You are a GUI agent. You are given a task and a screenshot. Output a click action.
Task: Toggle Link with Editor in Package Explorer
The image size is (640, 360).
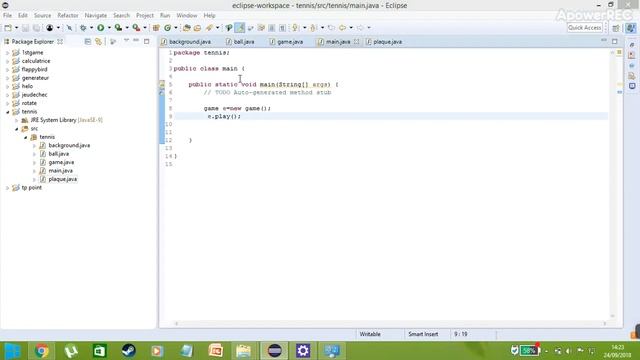[98, 42]
